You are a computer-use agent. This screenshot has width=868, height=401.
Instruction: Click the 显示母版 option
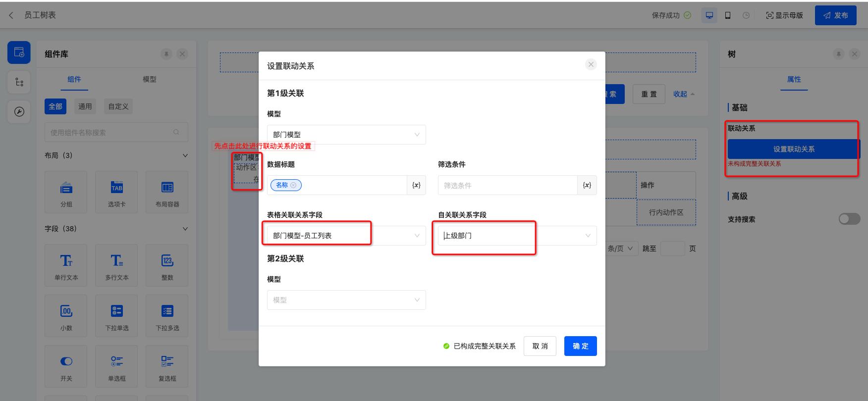(784, 15)
